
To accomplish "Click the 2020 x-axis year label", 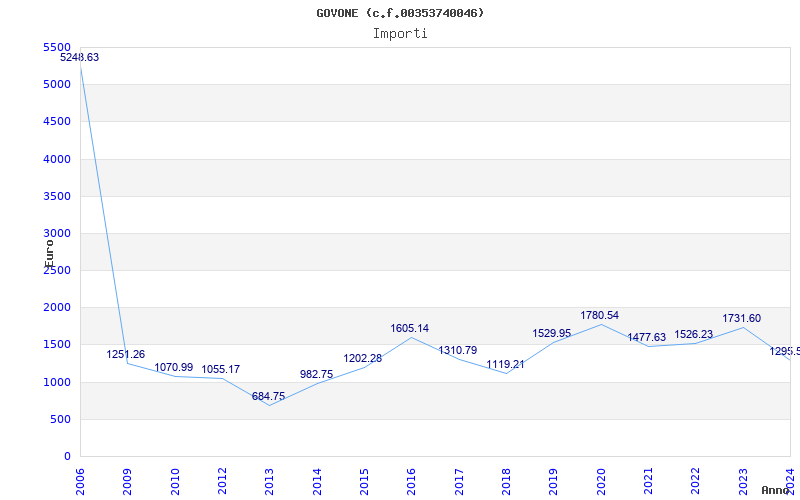I will coord(601,482).
